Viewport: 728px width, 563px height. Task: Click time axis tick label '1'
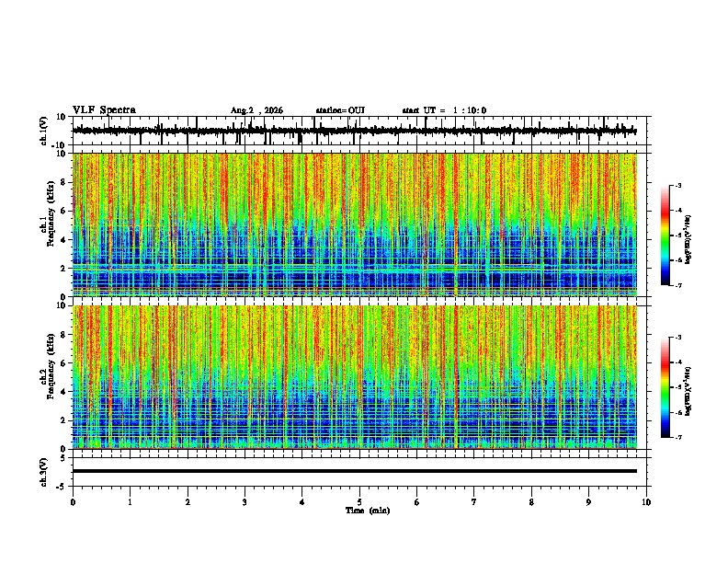click(x=131, y=502)
